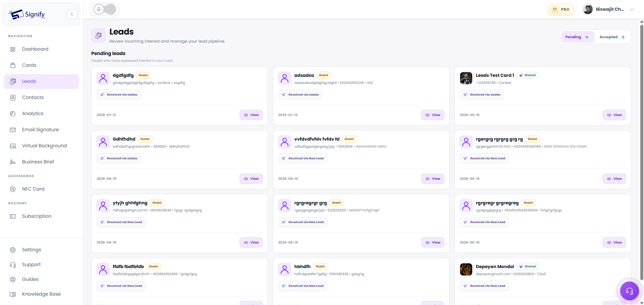Image resolution: width=644 pixels, height=305 pixels.
Task: View the Gdhfhdhd lead
Action: (251, 179)
